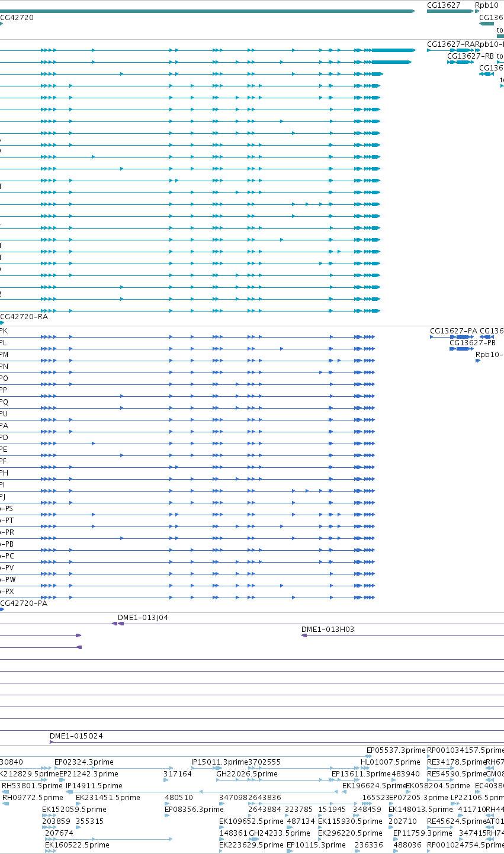This screenshot has height=854, width=504.
Task: Click EST EP08356.3prime
Action: [x=194, y=810]
